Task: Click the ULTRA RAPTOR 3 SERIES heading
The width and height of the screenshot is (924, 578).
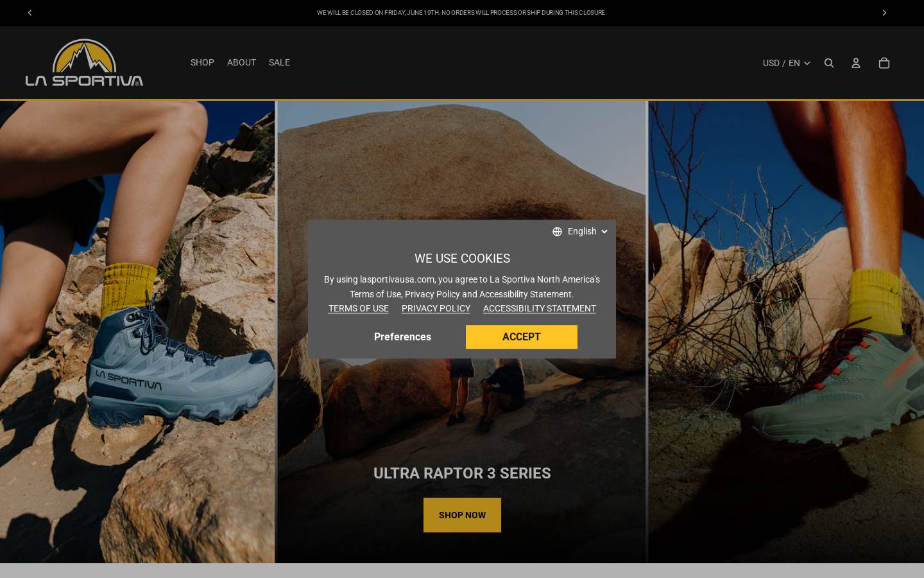Action: click(462, 473)
